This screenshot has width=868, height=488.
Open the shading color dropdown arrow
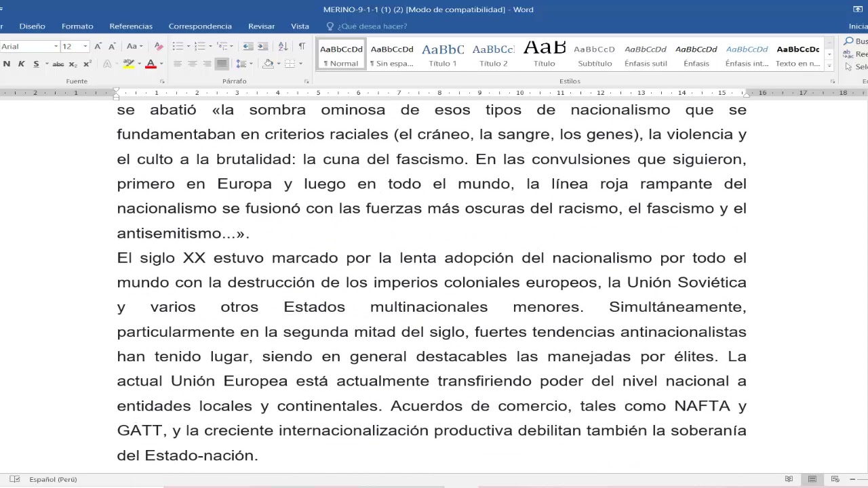point(278,64)
